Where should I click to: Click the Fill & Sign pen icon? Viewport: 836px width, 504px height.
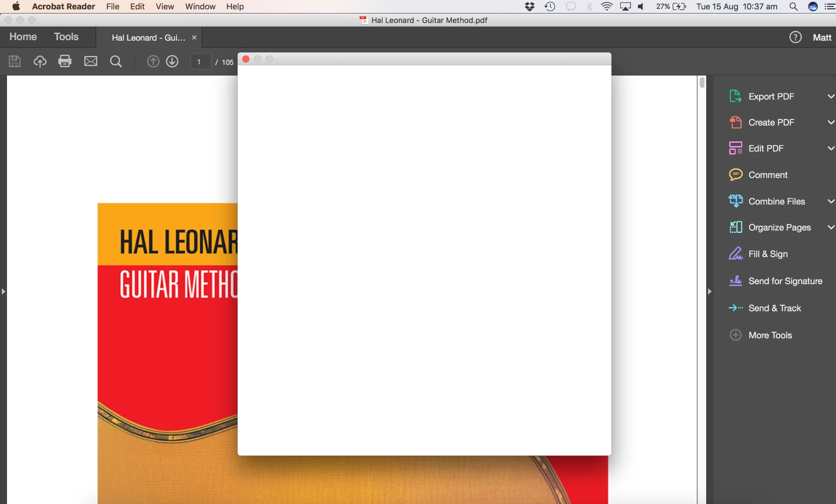[x=735, y=253]
